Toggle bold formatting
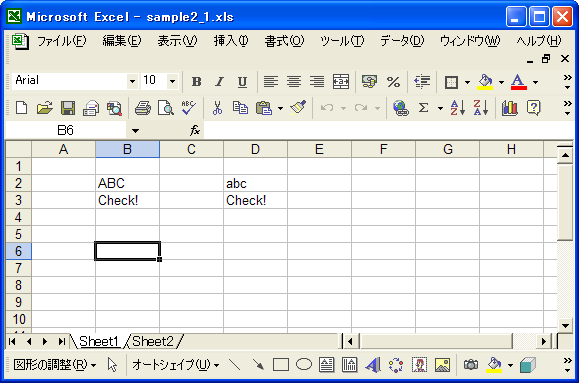Viewport: 579px width, 383px height. point(196,82)
